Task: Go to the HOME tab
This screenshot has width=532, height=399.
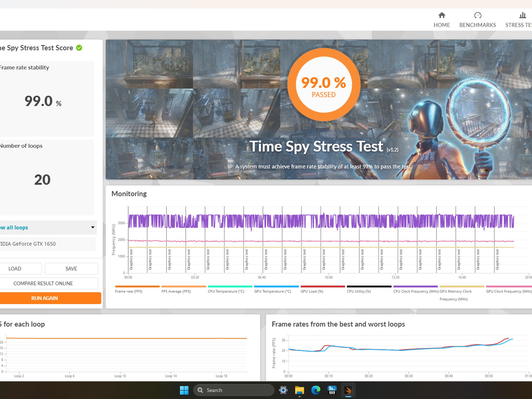Action: click(x=442, y=20)
